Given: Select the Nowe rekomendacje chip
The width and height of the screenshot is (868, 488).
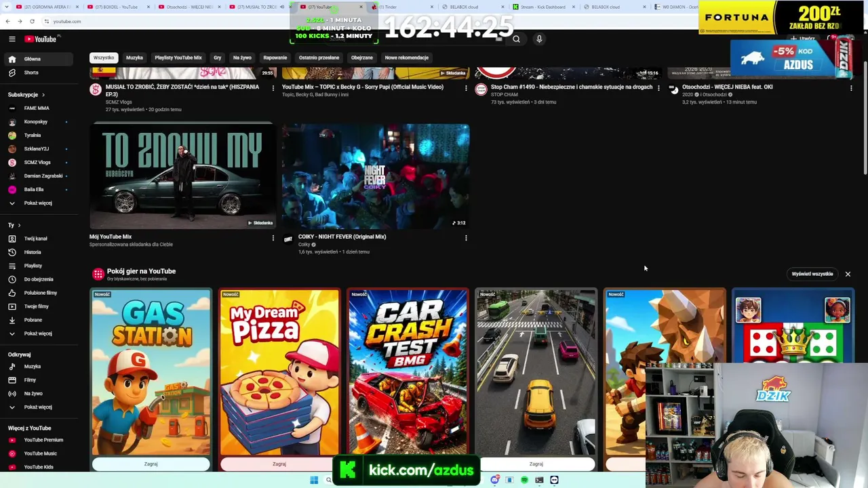Looking at the screenshot, I should click(407, 58).
